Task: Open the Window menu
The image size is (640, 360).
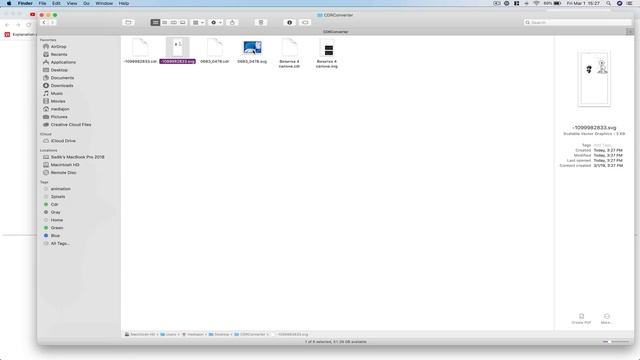Action: 104,3
